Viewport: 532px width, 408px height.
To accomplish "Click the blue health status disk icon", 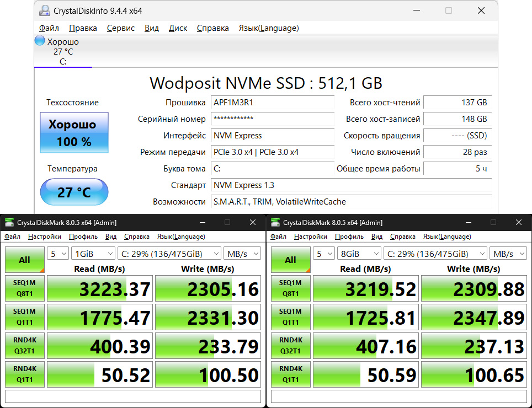I will [x=40, y=41].
